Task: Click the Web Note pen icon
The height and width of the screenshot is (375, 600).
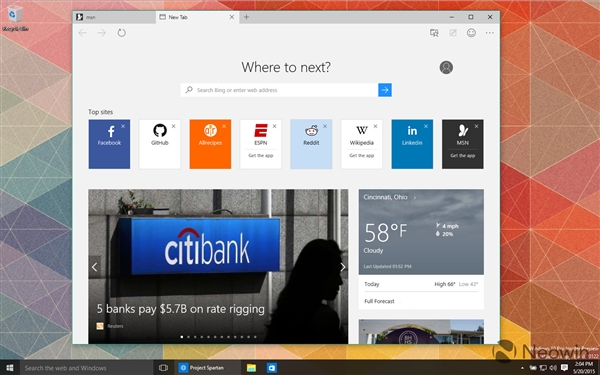Action: click(x=453, y=33)
